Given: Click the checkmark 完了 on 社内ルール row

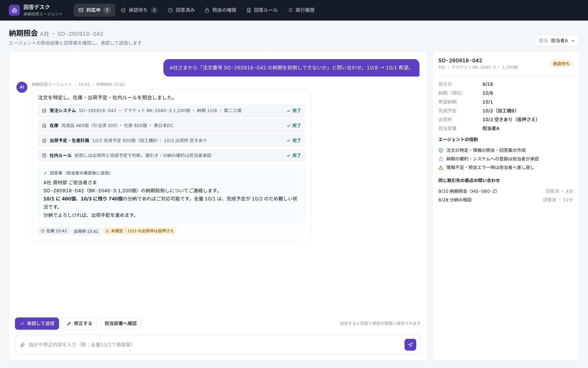Looking at the screenshot, I should point(294,156).
